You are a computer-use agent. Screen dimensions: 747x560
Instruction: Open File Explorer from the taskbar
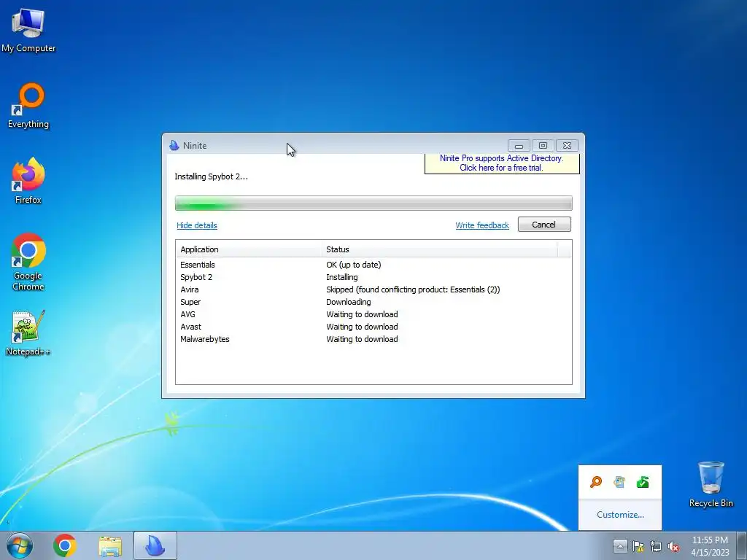tap(110, 545)
